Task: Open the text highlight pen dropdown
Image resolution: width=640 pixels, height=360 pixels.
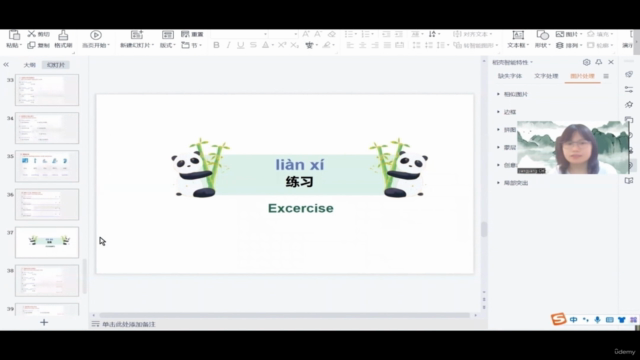Action: [x=328, y=45]
